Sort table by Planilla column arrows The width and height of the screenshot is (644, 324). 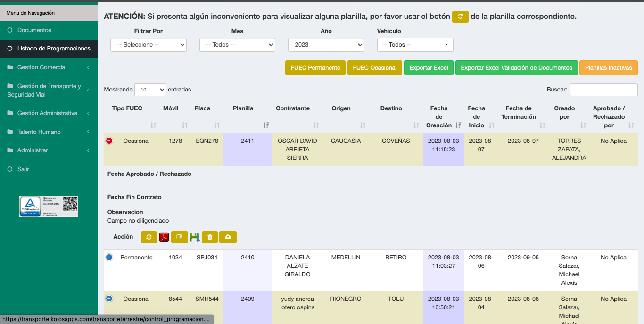point(266,125)
